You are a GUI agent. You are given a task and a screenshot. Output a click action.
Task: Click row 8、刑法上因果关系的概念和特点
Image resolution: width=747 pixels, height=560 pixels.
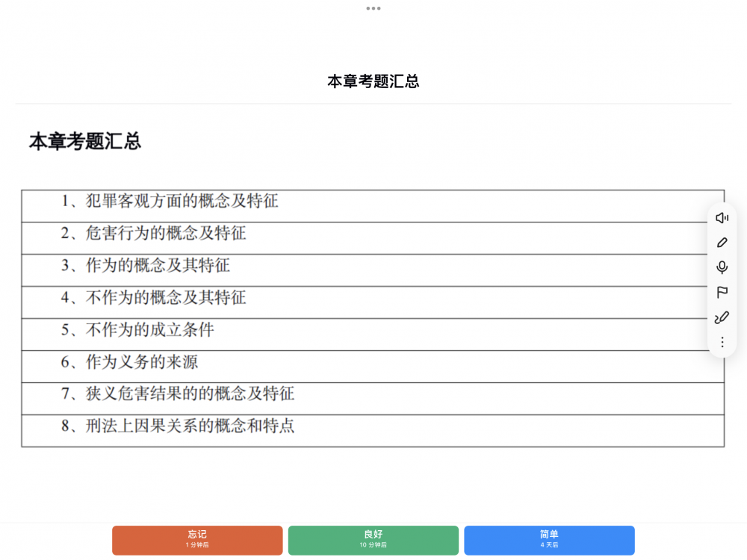coord(373,431)
